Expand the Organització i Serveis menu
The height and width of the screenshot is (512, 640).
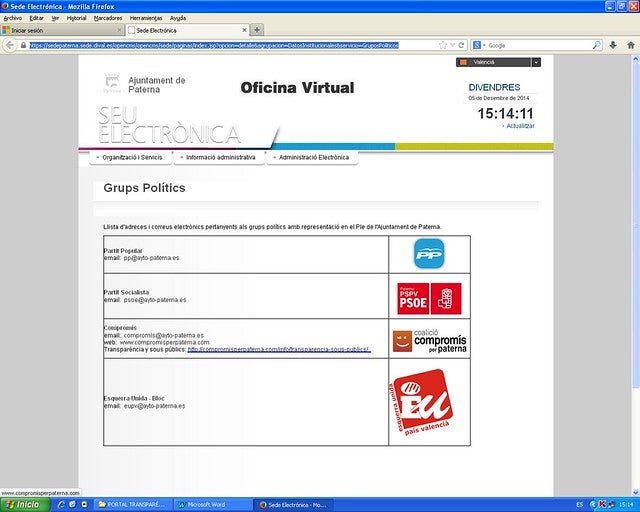[127, 157]
